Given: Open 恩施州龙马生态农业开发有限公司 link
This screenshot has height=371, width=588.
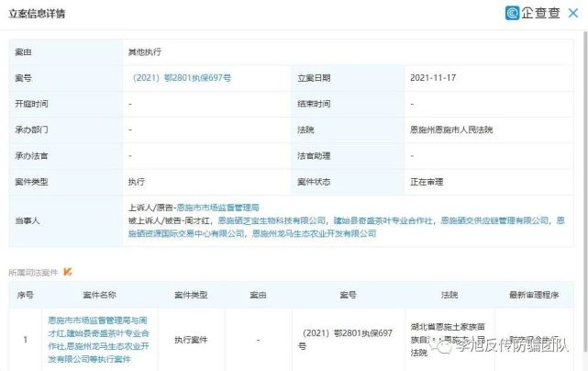Looking at the screenshot, I should (x=315, y=233).
